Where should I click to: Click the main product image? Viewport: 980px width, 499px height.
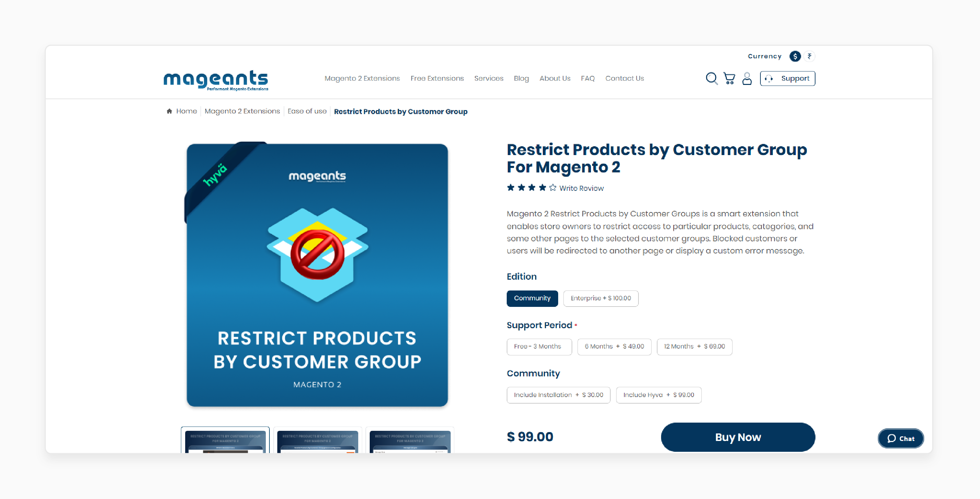(x=317, y=275)
